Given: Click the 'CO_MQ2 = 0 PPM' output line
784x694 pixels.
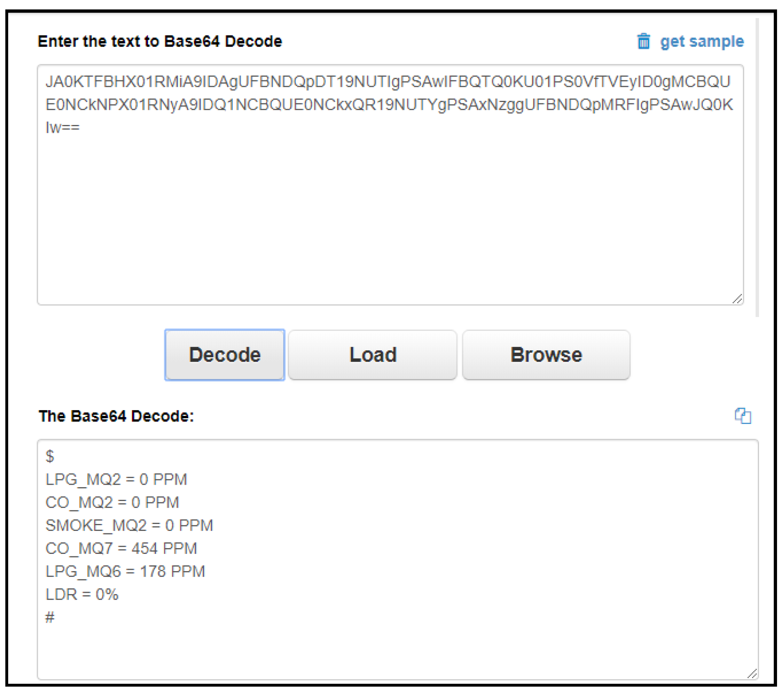Looking at the screenshot, I should click(x=112, y=502).
